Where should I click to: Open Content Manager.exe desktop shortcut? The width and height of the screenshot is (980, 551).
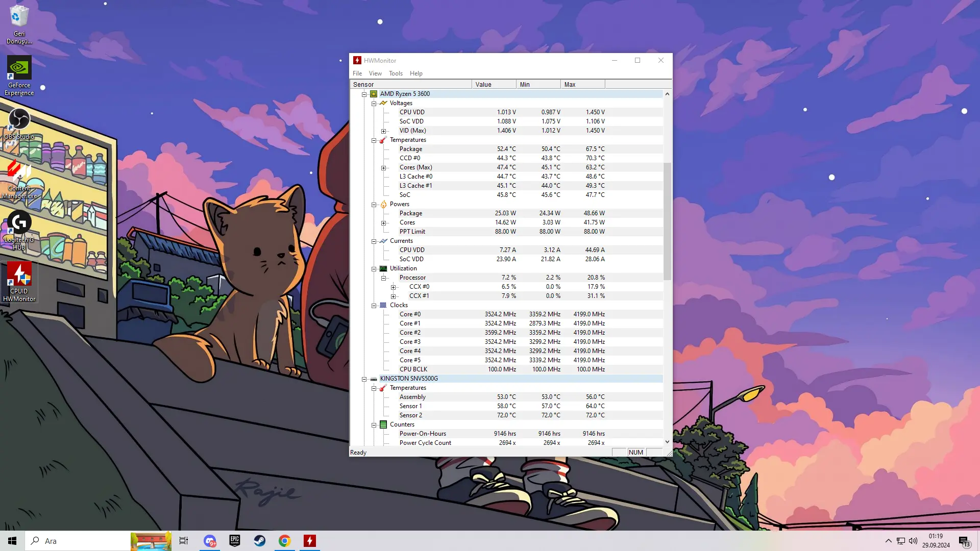pyautogui.click(x=19, y=179)
